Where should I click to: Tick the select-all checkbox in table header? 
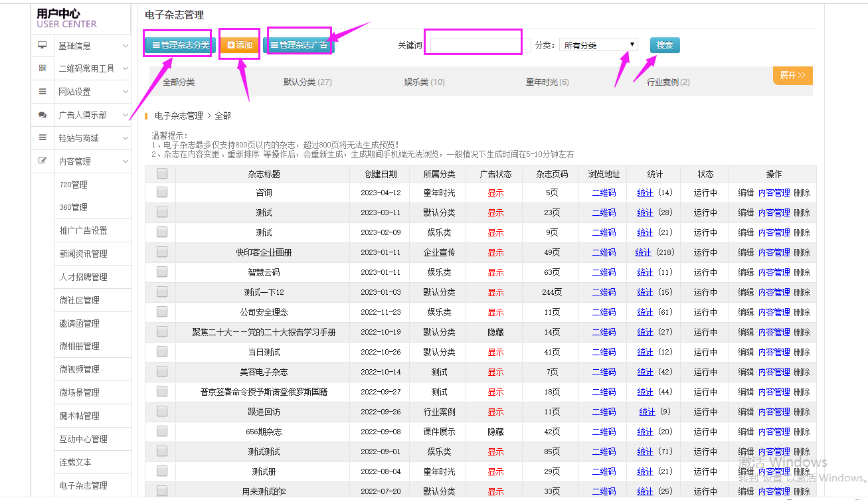[162, 174]
